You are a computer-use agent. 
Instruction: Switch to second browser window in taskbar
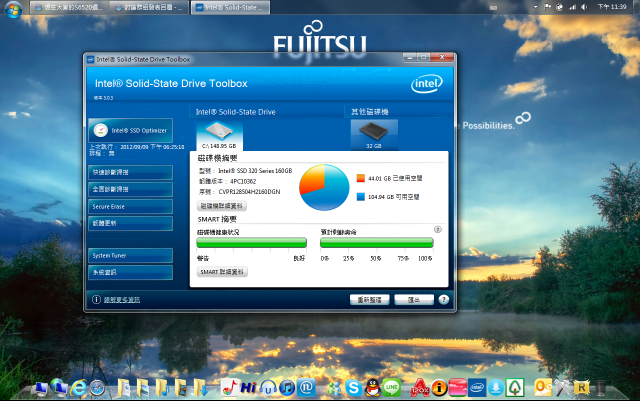click(x=150, y=7)
